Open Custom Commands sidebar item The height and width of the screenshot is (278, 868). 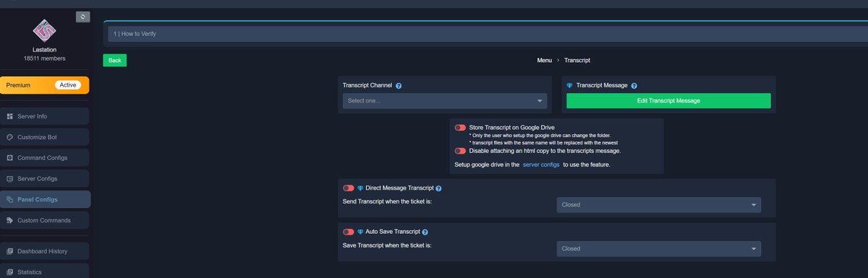tap(45, 220)
